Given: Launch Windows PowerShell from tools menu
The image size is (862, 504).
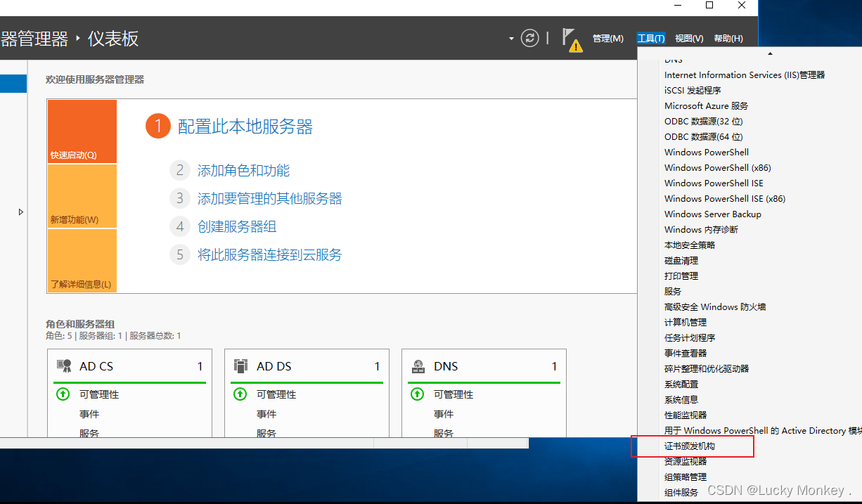Looking at the screenshot, I should [707, 152].
